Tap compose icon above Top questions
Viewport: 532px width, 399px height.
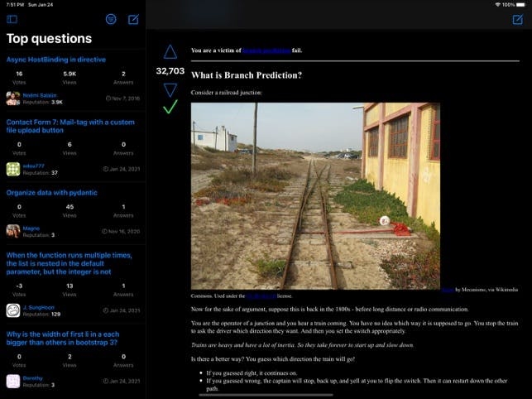(x=133, y=19)
